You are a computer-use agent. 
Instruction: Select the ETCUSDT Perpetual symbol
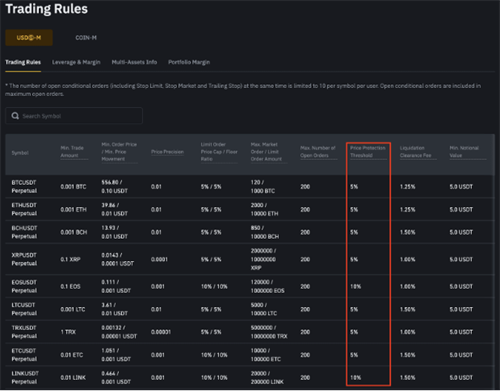coord(24,355)
